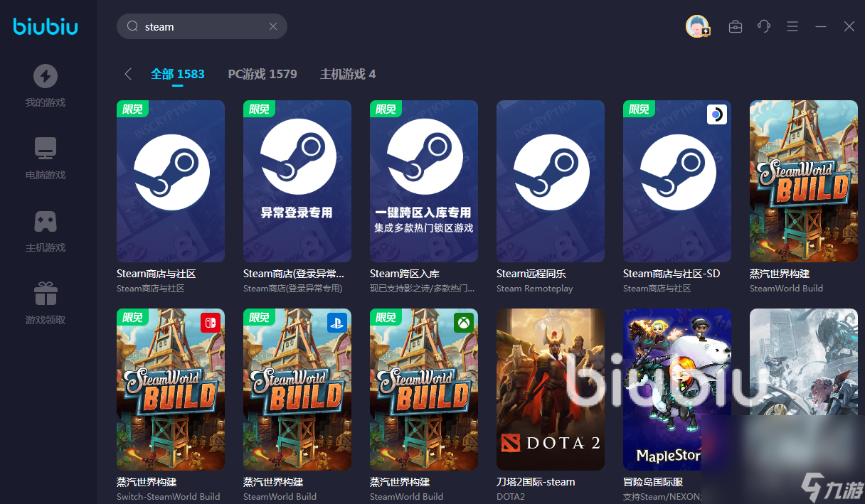Click the Xbox badge on 蒸汽世界构建 card
865x504 pixels.
[x=464, y=323]
